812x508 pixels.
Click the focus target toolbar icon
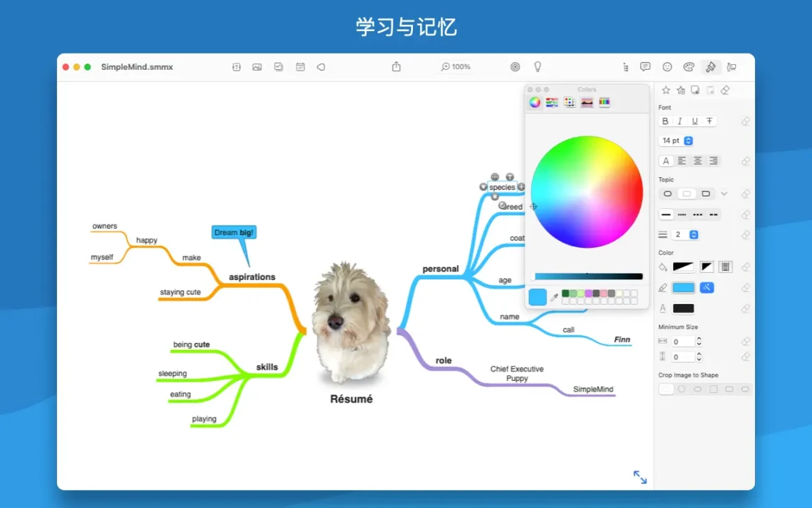515,66
